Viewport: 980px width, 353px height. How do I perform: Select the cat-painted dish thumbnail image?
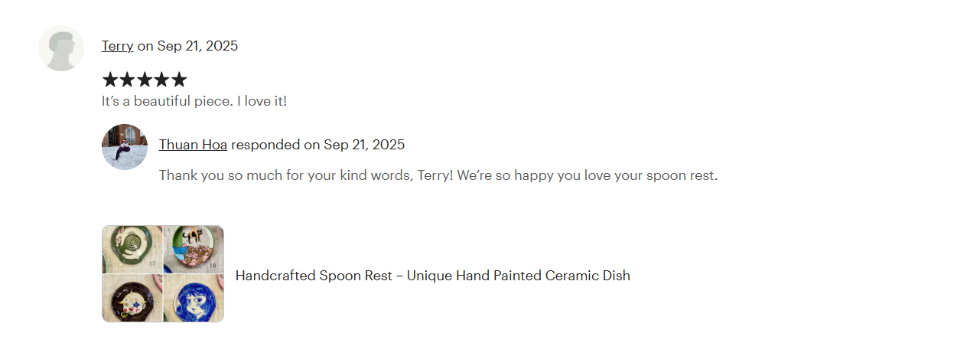[191, 248]
